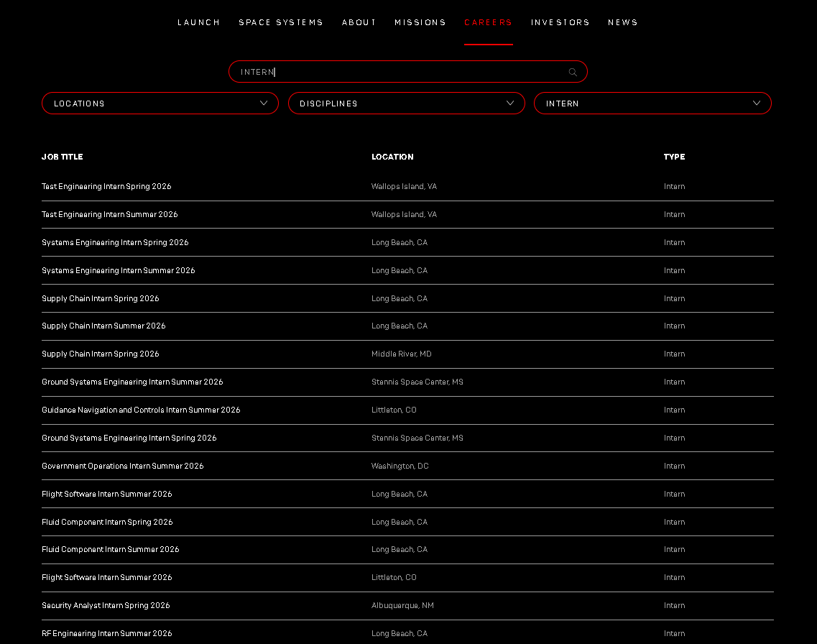Click Stennis Space Center, MS Summer row location

[417, 382]
